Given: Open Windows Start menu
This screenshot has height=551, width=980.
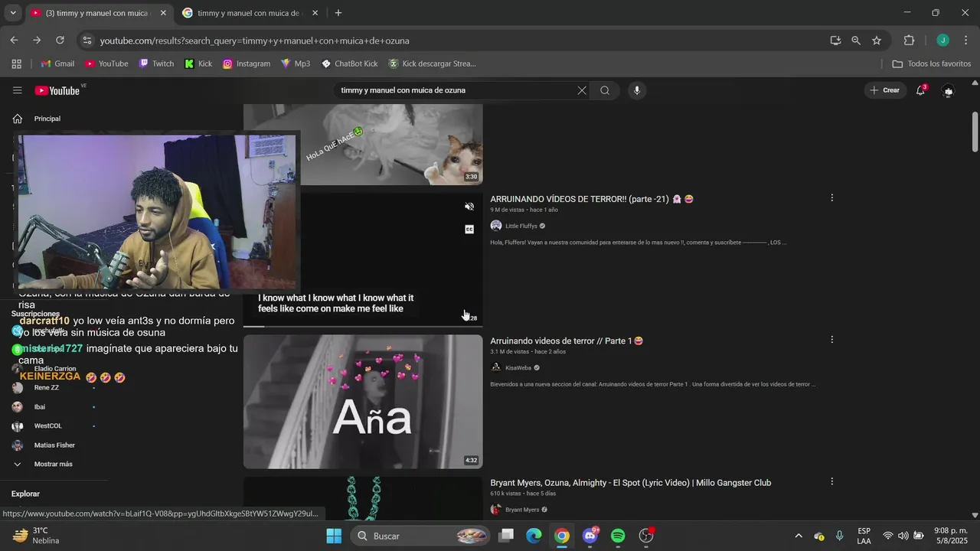Looking at the screenshot, I should click(x=334, y=536).
